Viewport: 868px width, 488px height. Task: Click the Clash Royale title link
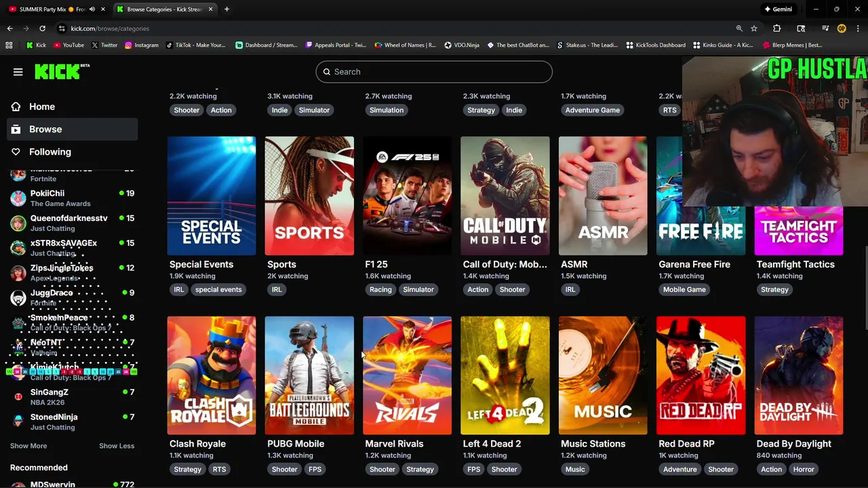[197, 444]
